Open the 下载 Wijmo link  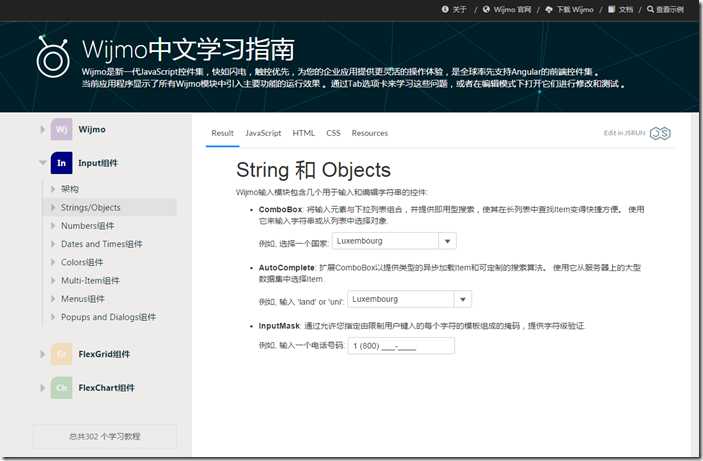tap(575, 9)
